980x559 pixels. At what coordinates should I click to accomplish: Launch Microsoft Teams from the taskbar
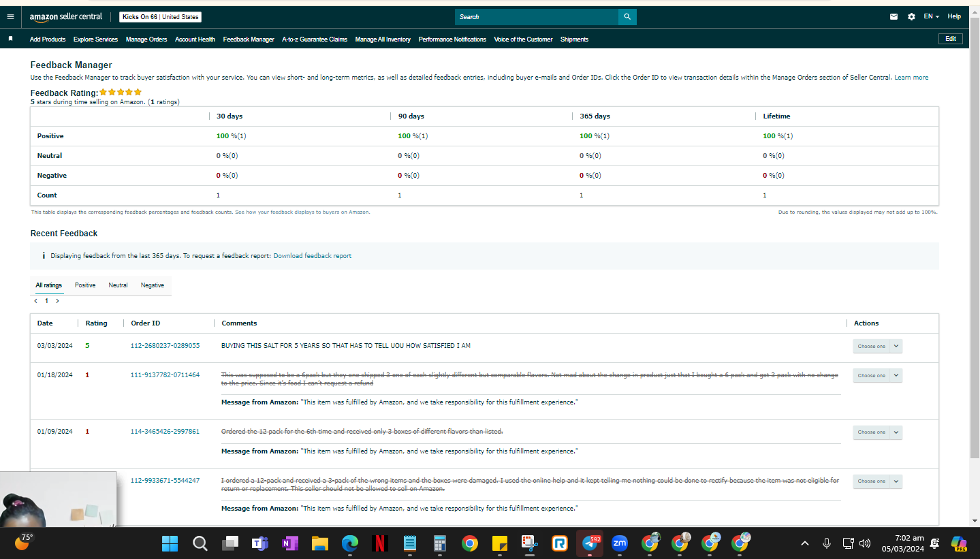[x=260, y=543]
